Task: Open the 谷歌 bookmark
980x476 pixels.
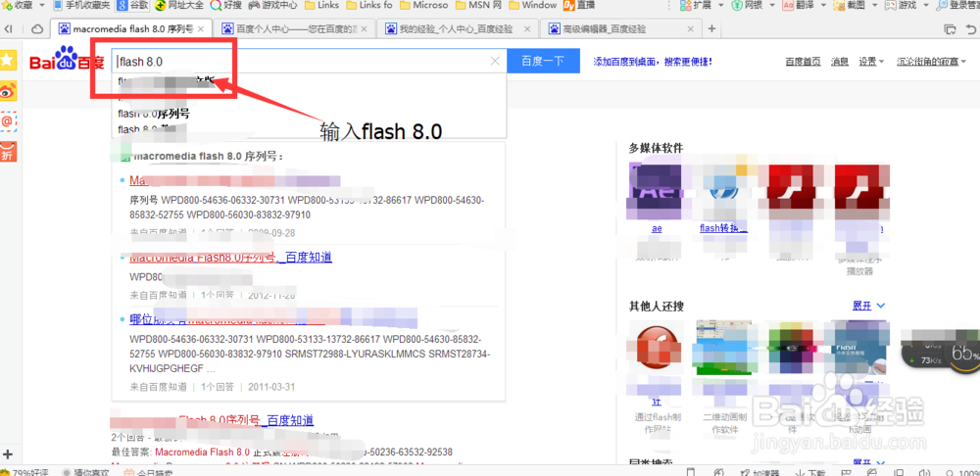Action: click(133, 5)
